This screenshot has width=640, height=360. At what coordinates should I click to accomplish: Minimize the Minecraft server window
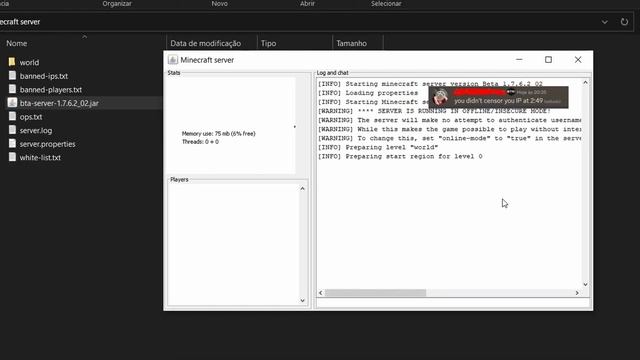coord(519,60)
